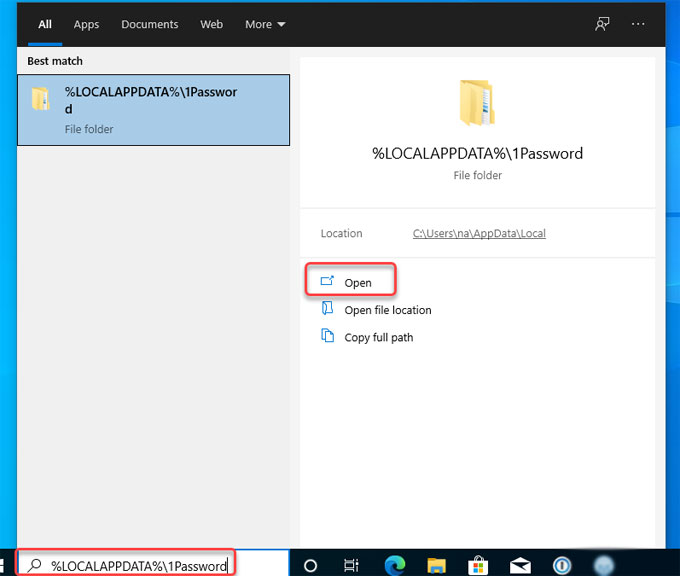Click the blurred round icon on taskbar
Viewport: 680px width, 576px height.
click(x=603, y=566)
